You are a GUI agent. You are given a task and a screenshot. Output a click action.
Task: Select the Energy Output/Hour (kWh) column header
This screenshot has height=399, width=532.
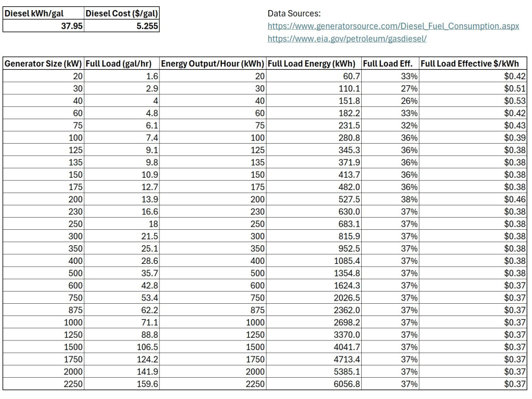(213, 63)
